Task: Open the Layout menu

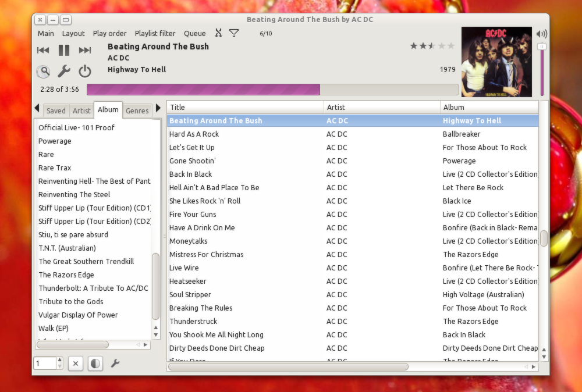Action: click(73, 33)
